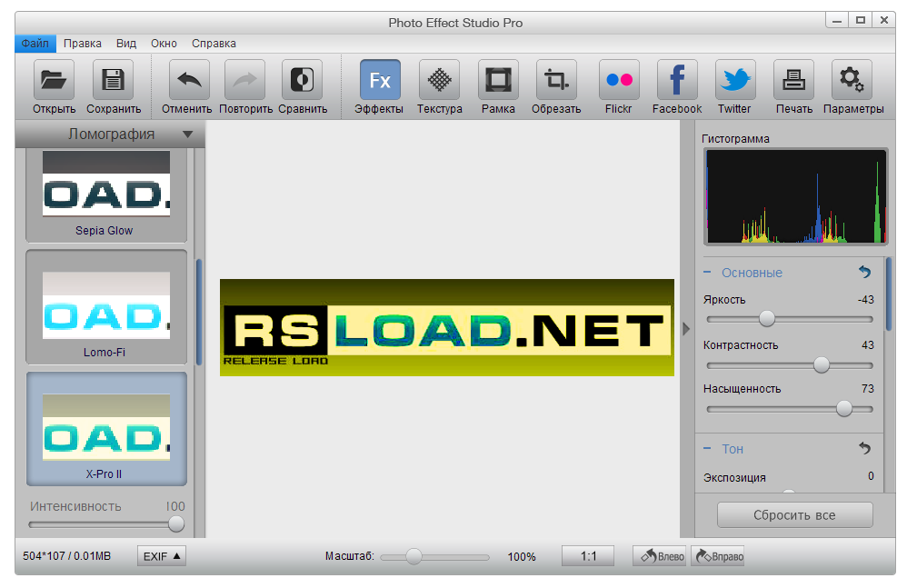907x588 pixels.
Task: Show EXIF data with EXIF button
Action: [162, 556]
